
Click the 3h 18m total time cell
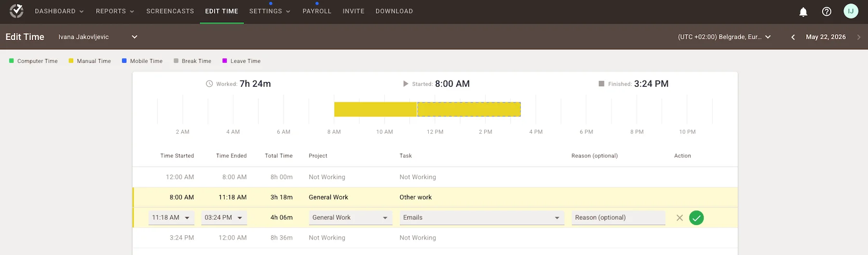pyautogui.click(x=282, y=198)
